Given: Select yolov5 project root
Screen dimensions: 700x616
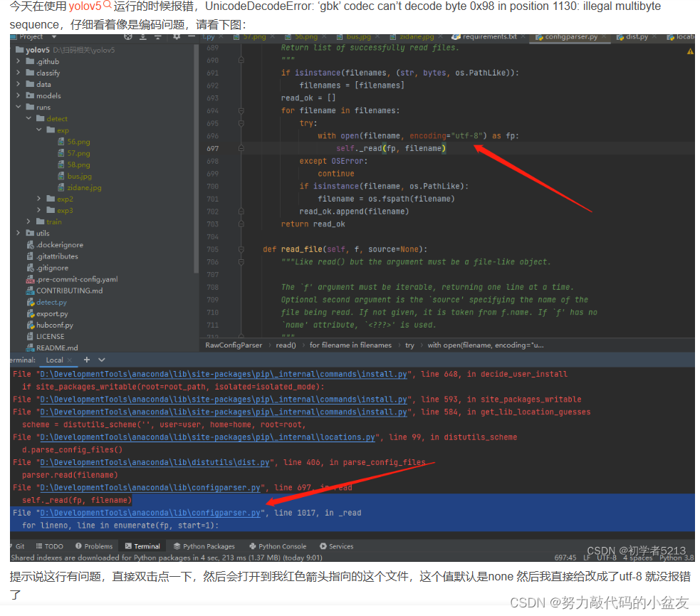Looking at the screenshot, I should [38, 50].
